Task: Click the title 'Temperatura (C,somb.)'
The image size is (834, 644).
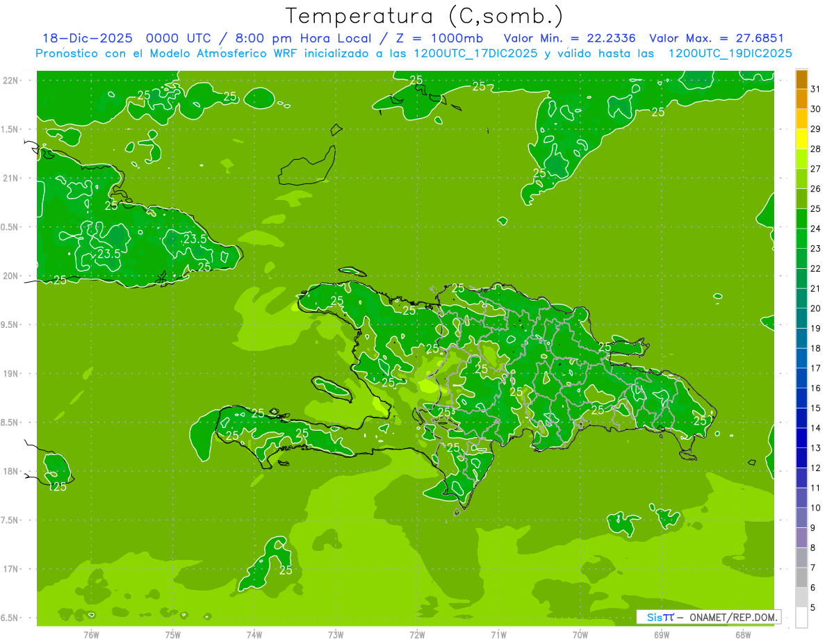Action: tap(424, 16)
